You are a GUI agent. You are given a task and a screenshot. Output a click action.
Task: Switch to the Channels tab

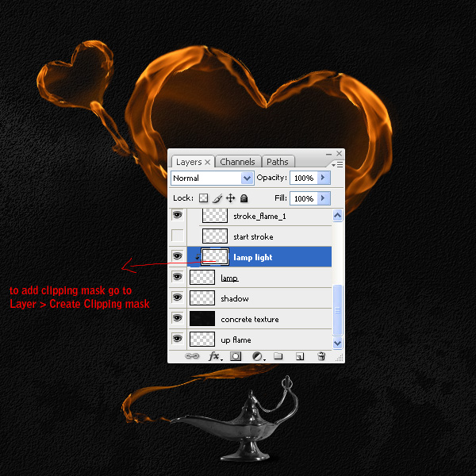pyautogui.click(x=237, y=162)
